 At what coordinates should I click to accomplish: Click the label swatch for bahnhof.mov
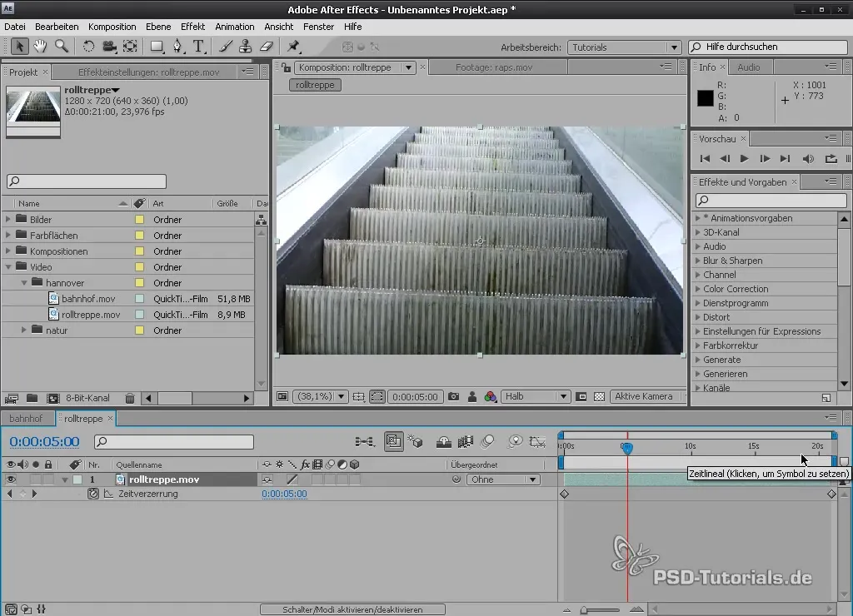point(139,299)
